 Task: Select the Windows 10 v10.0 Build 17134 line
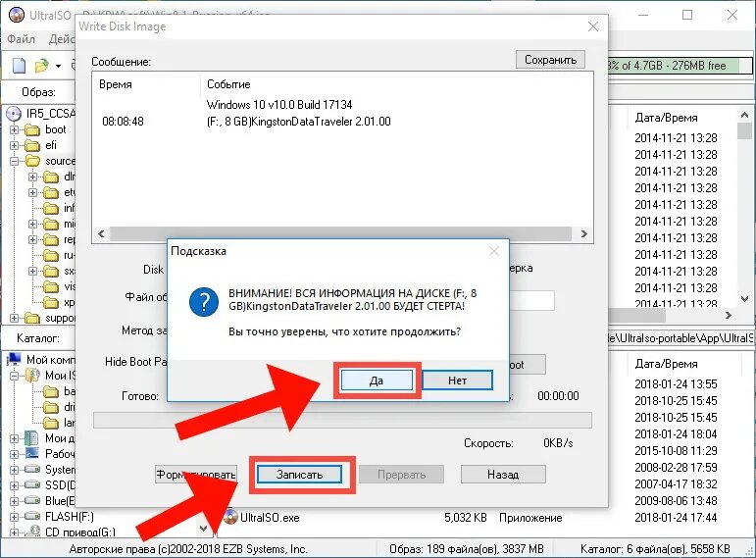[x=279, y=105]
